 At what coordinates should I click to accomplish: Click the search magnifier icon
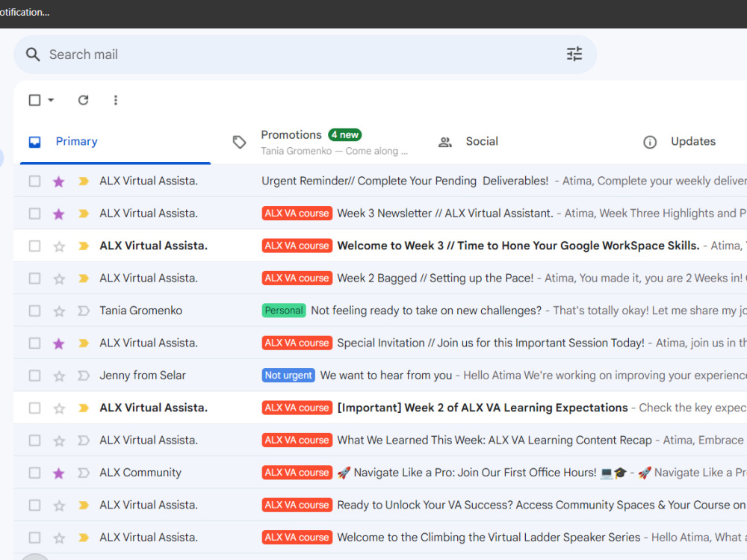(33, 55)
